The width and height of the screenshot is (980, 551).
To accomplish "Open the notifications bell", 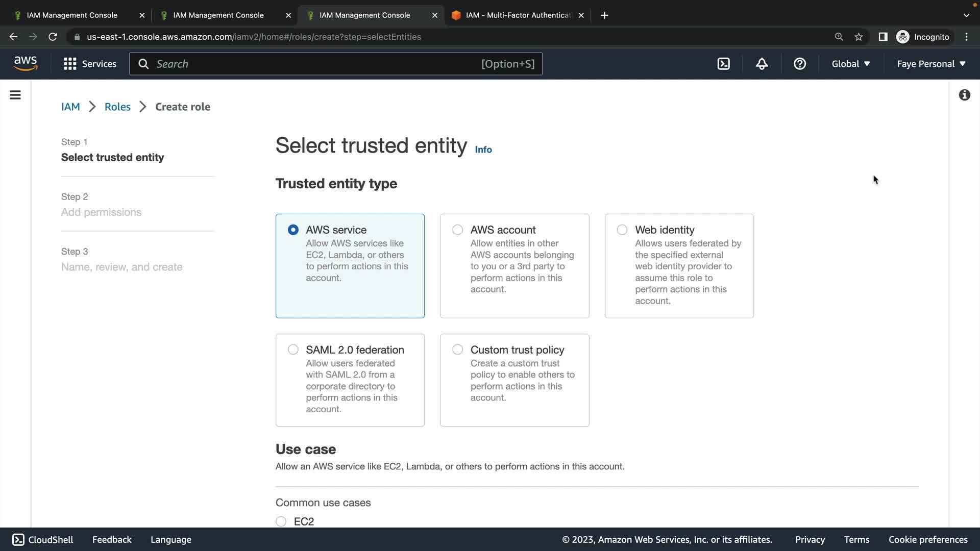I will point(762,64).
